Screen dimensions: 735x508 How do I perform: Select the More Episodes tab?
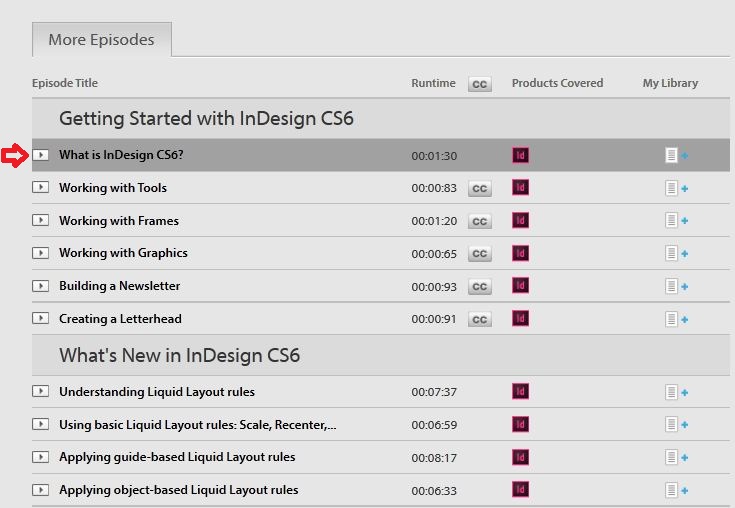pos(102,39)
